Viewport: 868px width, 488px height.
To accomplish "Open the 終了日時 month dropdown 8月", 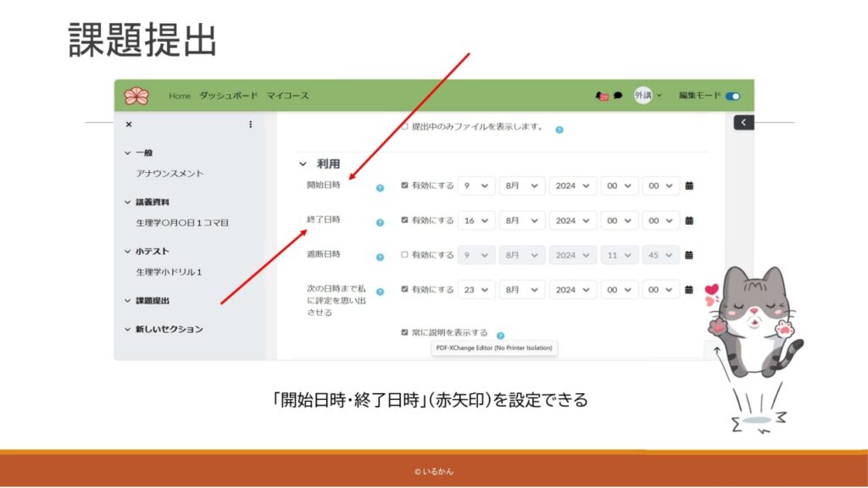I will (522, 220).
